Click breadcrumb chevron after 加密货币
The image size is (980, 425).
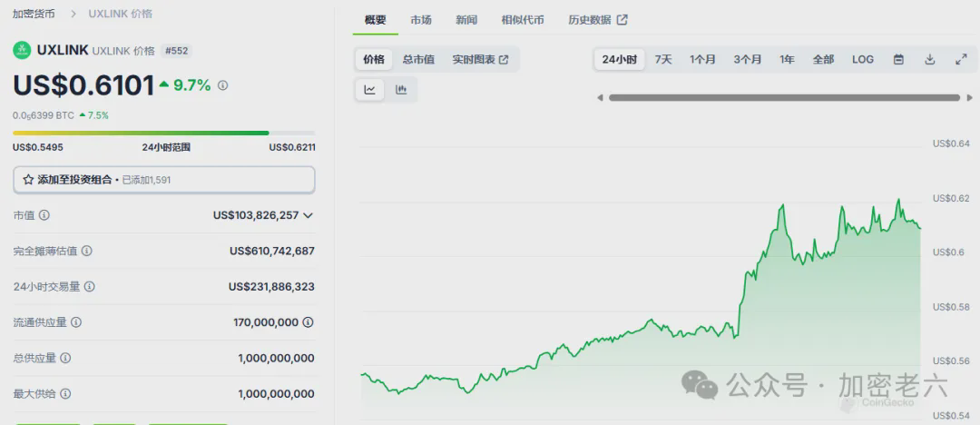click(73, 13)
